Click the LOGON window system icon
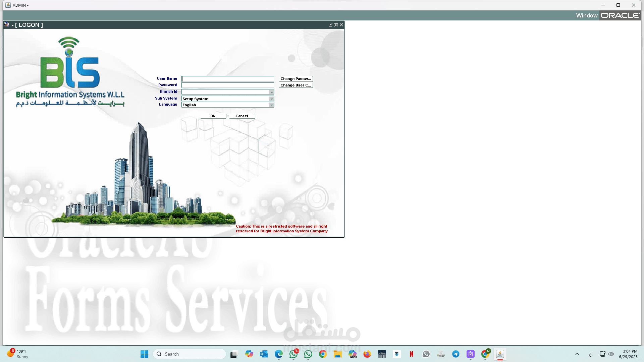This screenshot has width=644, height=362. pyautogui.click(x=7, y=24)
